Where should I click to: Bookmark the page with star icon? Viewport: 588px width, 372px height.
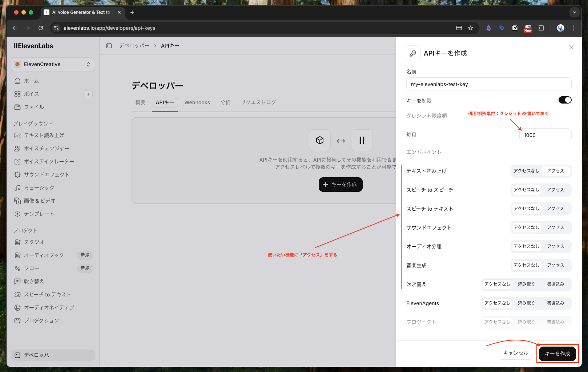coord(471,28)
